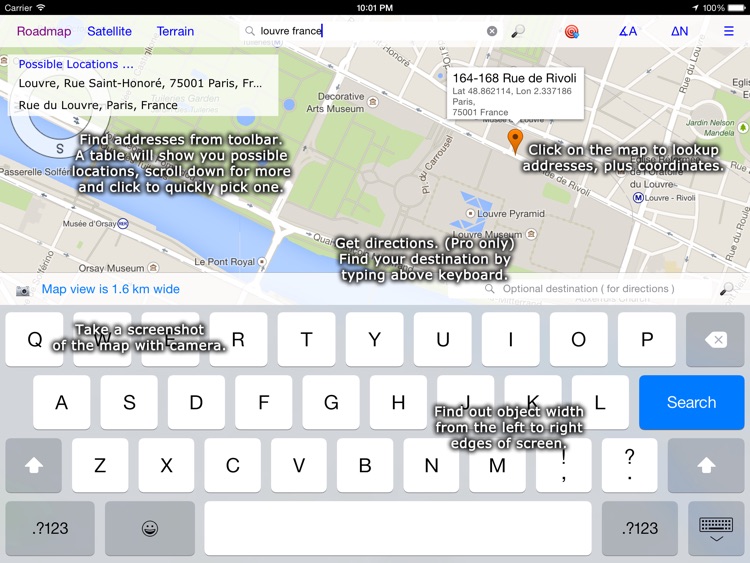Tap the O key
Image resolution: width=750 pixels, height=563 pixels.
tap(579, 340)
